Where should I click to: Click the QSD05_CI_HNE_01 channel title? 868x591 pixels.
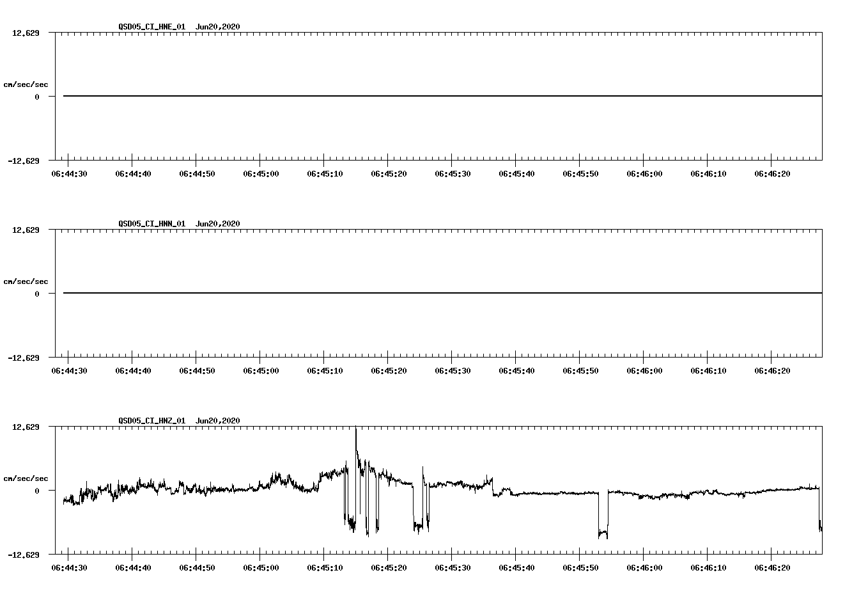pyautogui.click(x=152, y=27)
